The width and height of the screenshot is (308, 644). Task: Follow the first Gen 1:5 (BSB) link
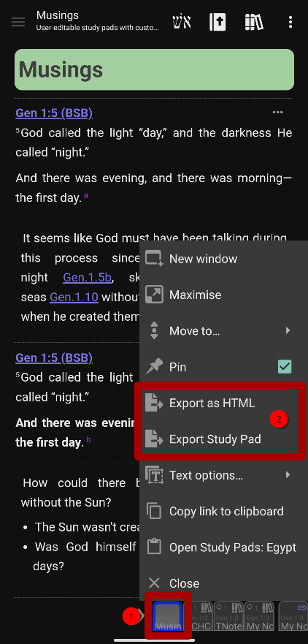(54, 113)
